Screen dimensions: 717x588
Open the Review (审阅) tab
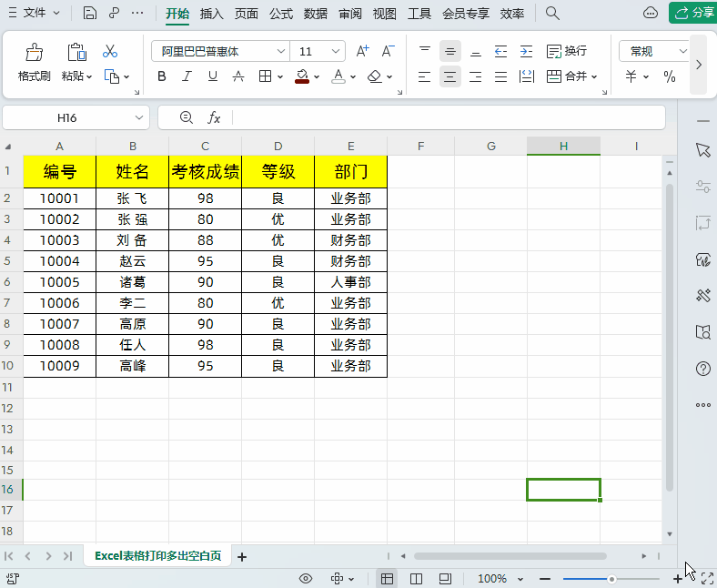tap(350, 14)
